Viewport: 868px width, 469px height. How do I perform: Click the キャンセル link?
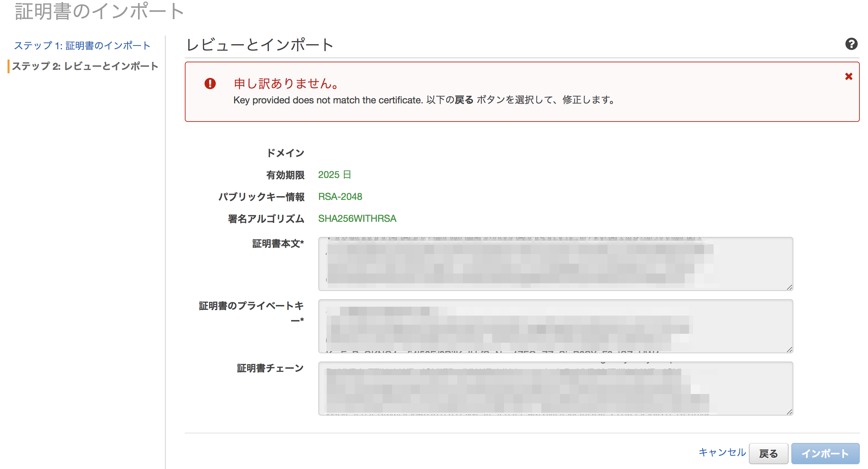(x=722, y=453)
